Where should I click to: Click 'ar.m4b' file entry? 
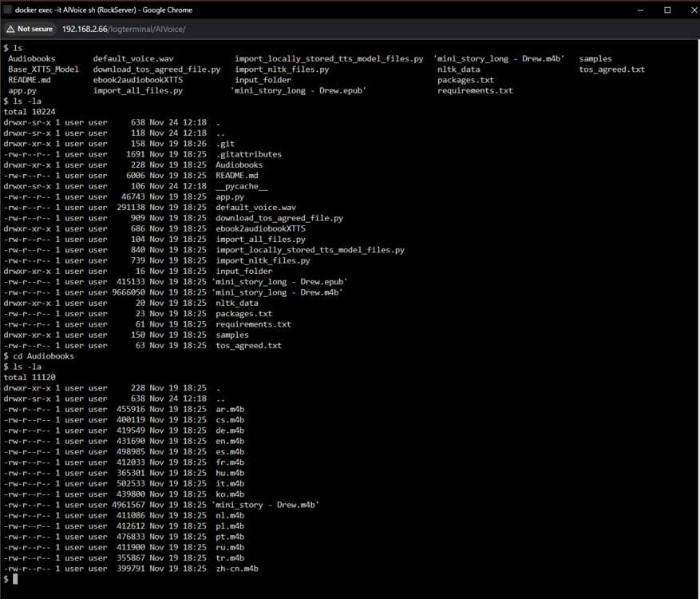(x=230, y=410)
